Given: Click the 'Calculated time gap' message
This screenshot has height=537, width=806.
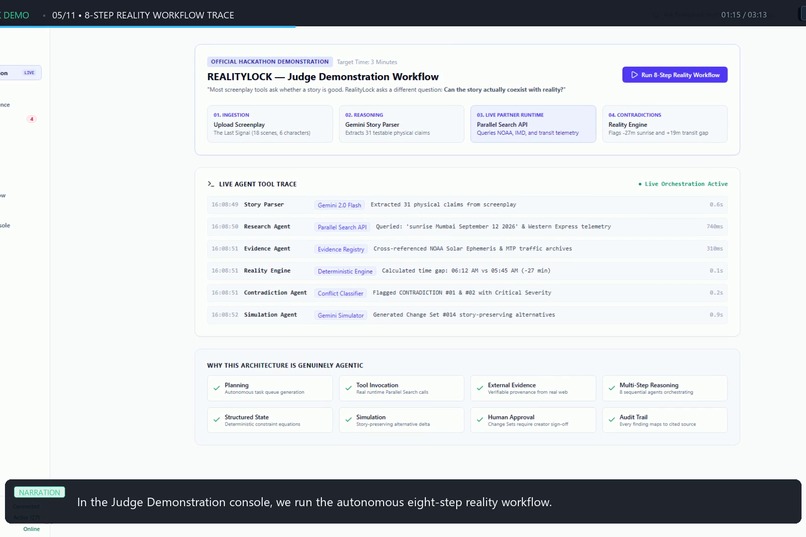Looking at the screenshot, I should 466,271.
